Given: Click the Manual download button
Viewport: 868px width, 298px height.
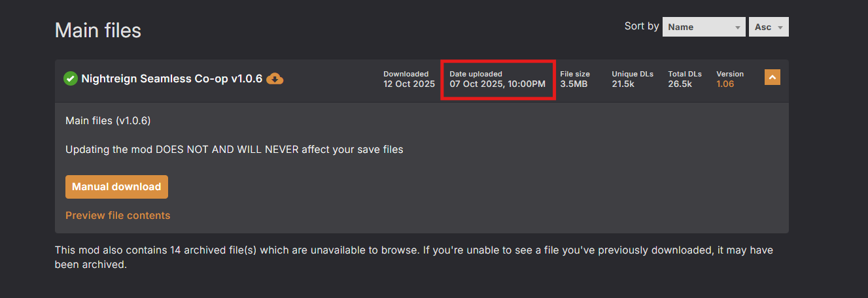Looking at the screenshot, I should tap(116, 187).
